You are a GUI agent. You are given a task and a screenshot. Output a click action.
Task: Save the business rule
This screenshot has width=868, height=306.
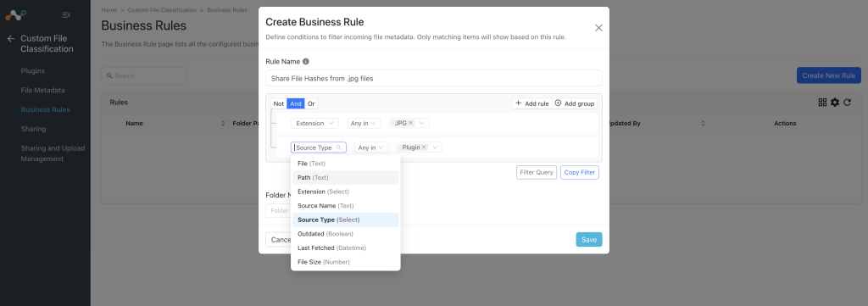pyautogui.click(x=589, y=240)
